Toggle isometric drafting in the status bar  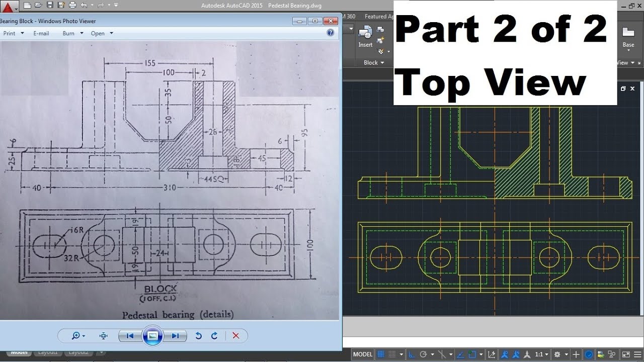[x=442, y=354]
